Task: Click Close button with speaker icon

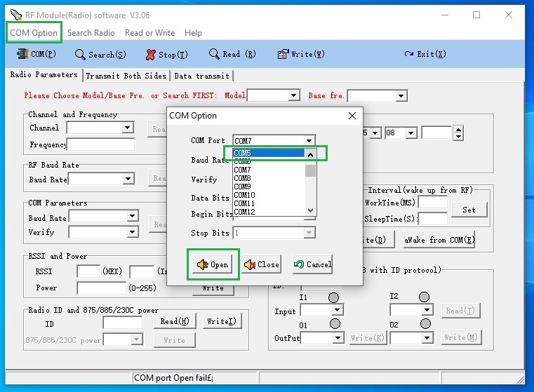Action: click(x=262, y=264)
